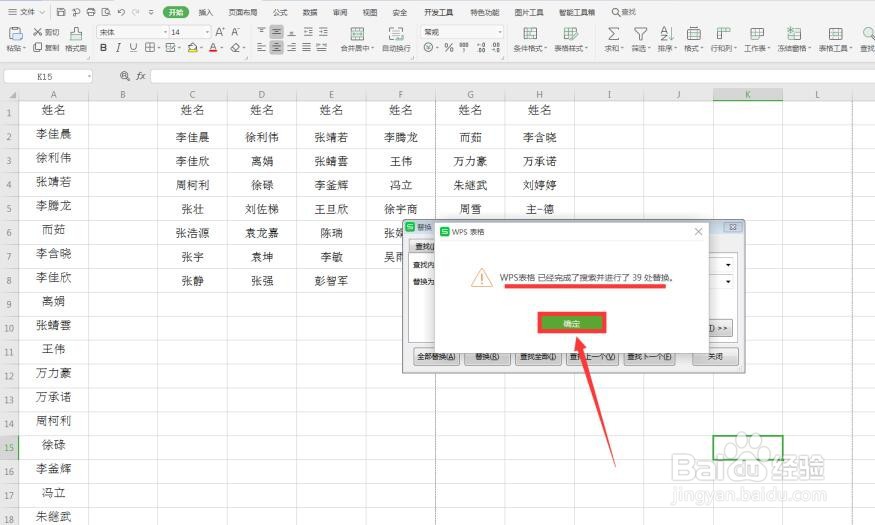The width and height of the screenshot is (875, 525).
Task: Switch to the 审阅 ribbon tab
Action: (340, 12)
